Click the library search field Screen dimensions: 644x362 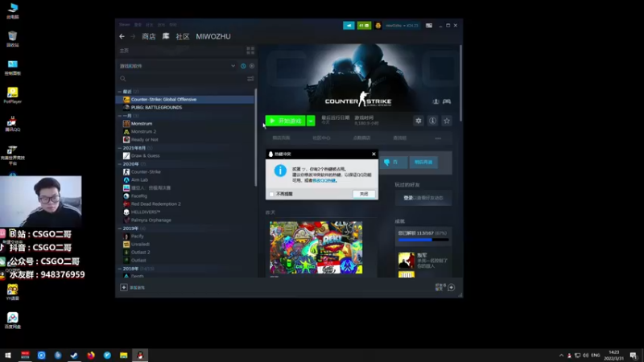pos(180,78)
